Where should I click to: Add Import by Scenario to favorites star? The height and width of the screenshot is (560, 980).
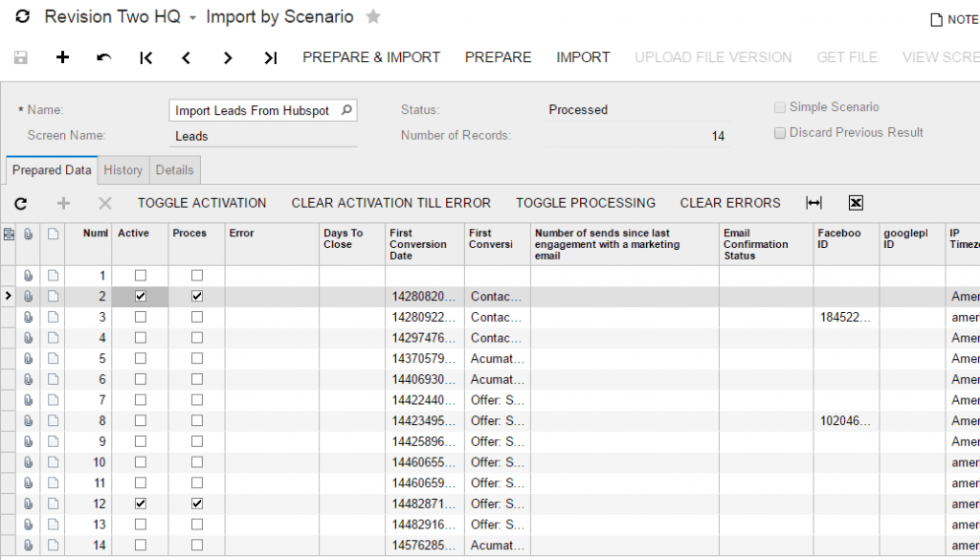point(373,16)
